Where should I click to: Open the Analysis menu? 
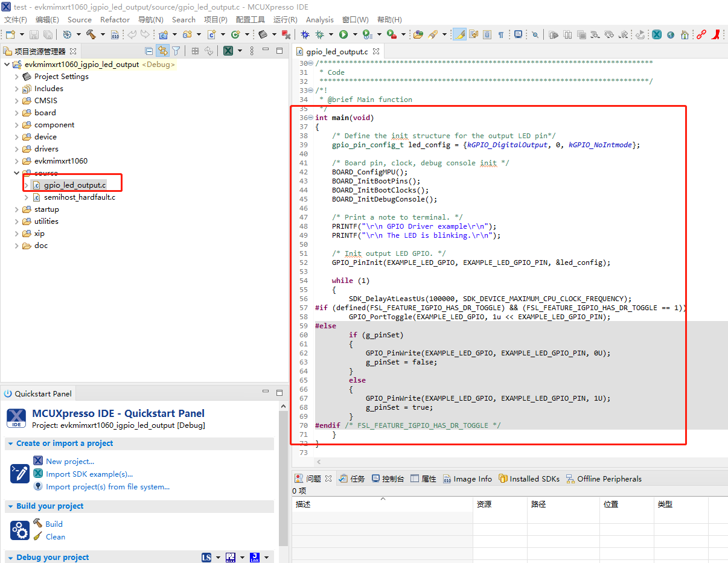319,19
